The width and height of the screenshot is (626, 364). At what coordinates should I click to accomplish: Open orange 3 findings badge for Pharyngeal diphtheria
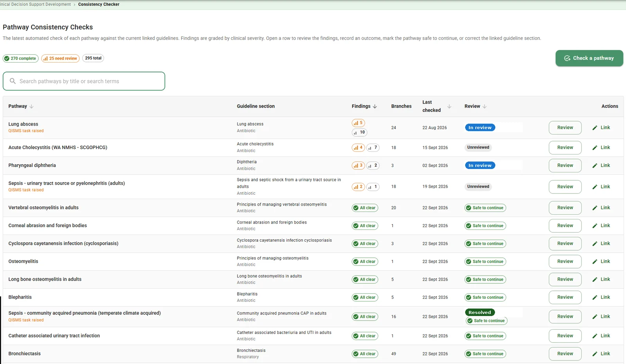tap(358, 166)
